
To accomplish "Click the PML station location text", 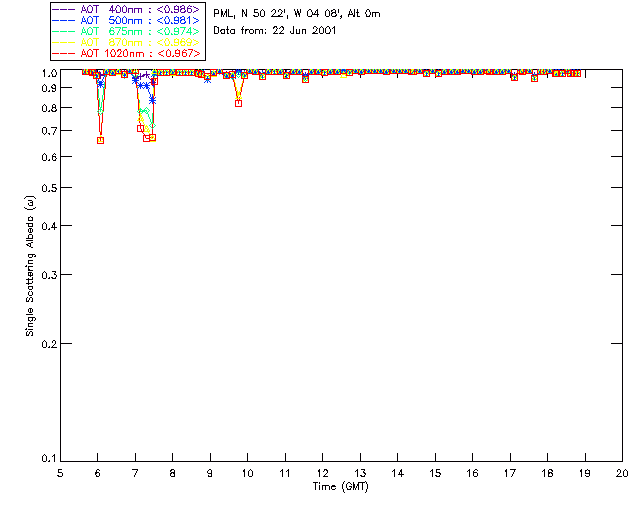I will [297, 13].
